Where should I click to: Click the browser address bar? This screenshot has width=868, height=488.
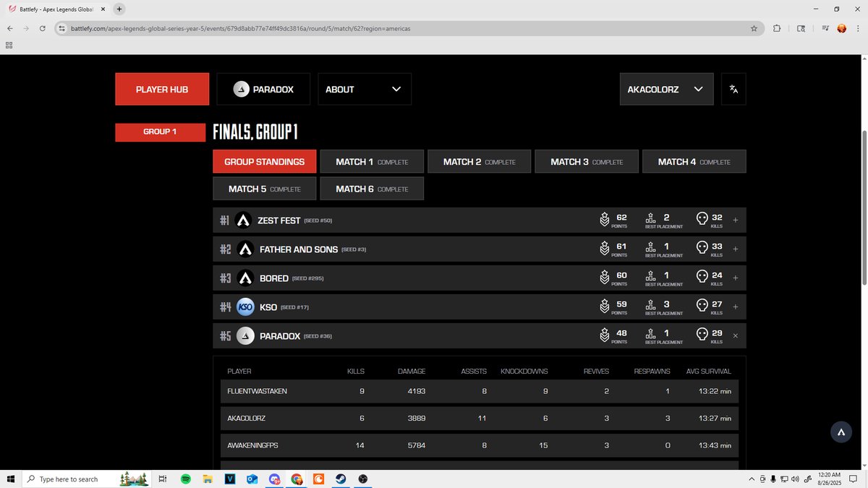pos(409,28)
